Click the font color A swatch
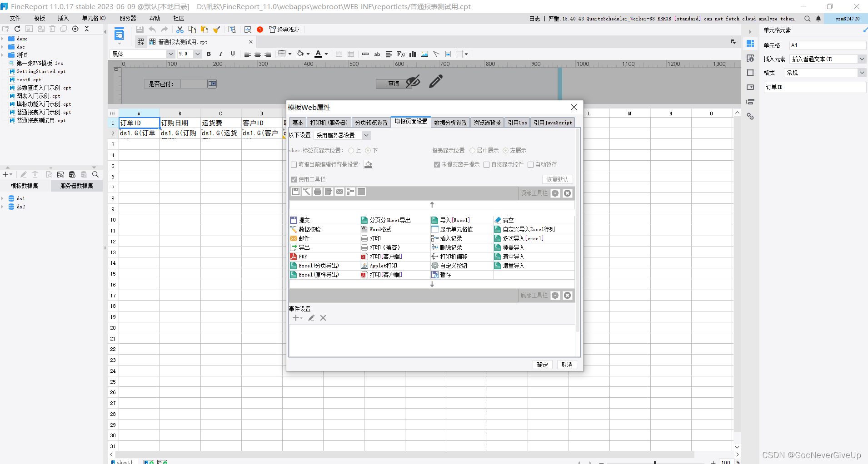The height and width of the screenshot is (464, 868). pos(318,54)
